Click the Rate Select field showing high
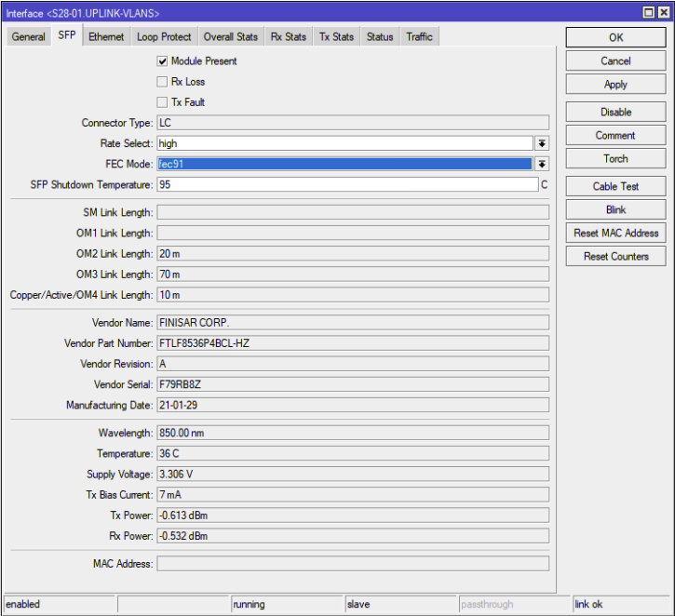Viewport: 675px width, 616px height. (x=345, y=143)
